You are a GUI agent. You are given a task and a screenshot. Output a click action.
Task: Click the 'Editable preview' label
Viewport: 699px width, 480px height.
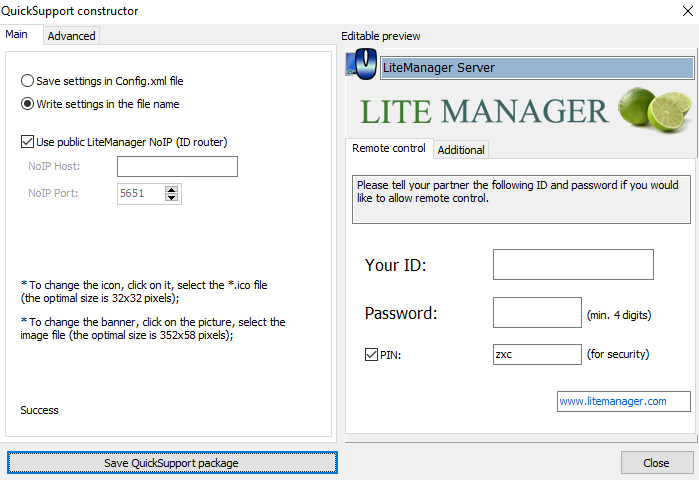tap(381, 36)
